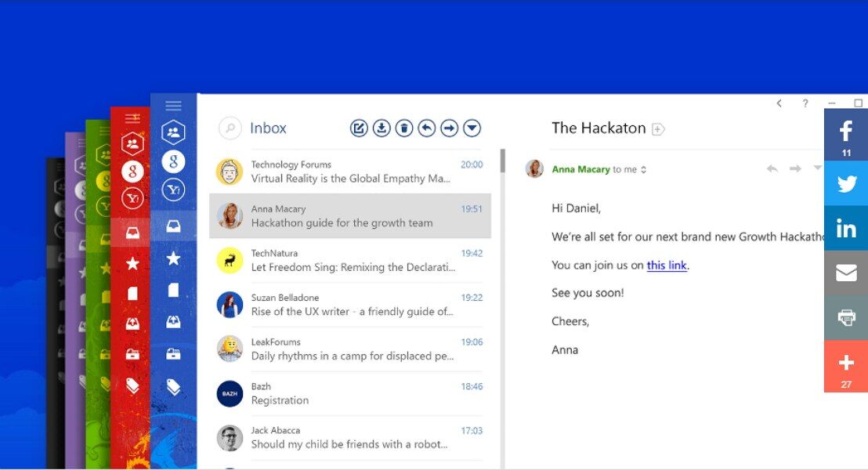Select the Yahoo account in blue sidebar

point(173,190)
